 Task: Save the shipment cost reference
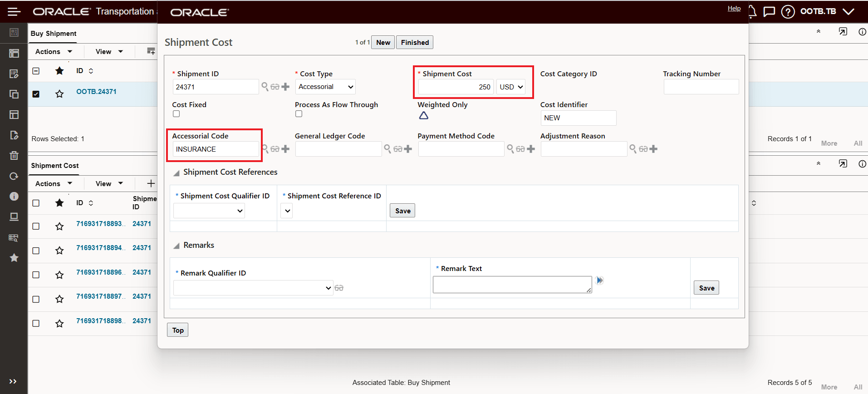coord(402,211)
